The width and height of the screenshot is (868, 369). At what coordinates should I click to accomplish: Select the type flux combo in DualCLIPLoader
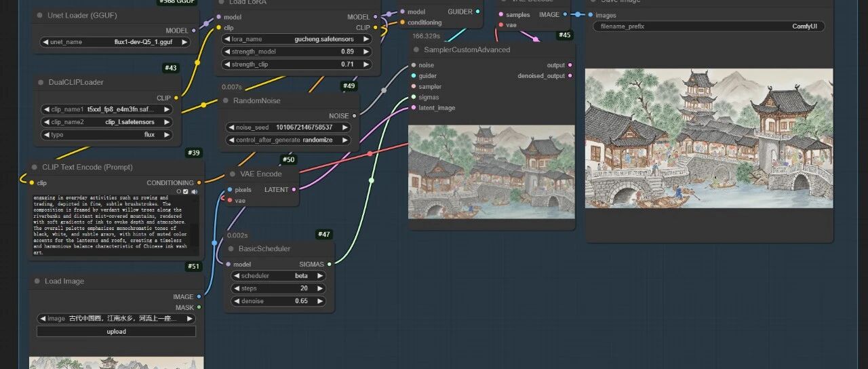[x=106, y=134]
